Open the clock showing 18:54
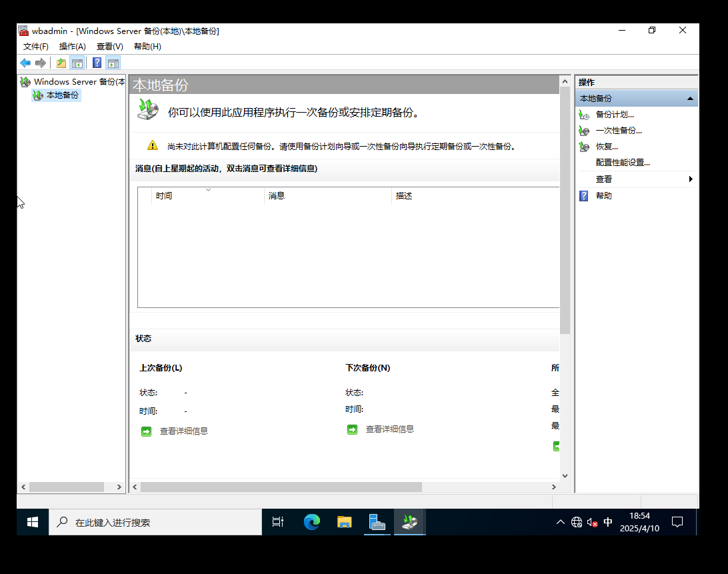This screenshot has height=574, width=728. point(639,523)
